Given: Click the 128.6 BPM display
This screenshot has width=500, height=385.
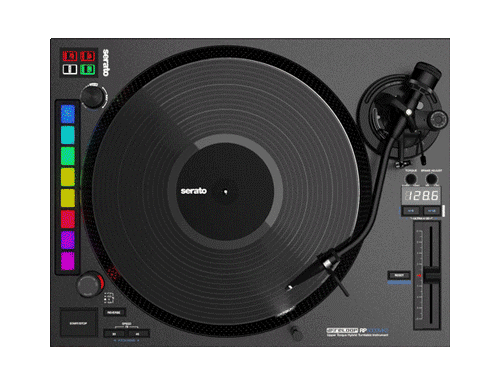Looking at the screenshot, I should tap(421, 195).
